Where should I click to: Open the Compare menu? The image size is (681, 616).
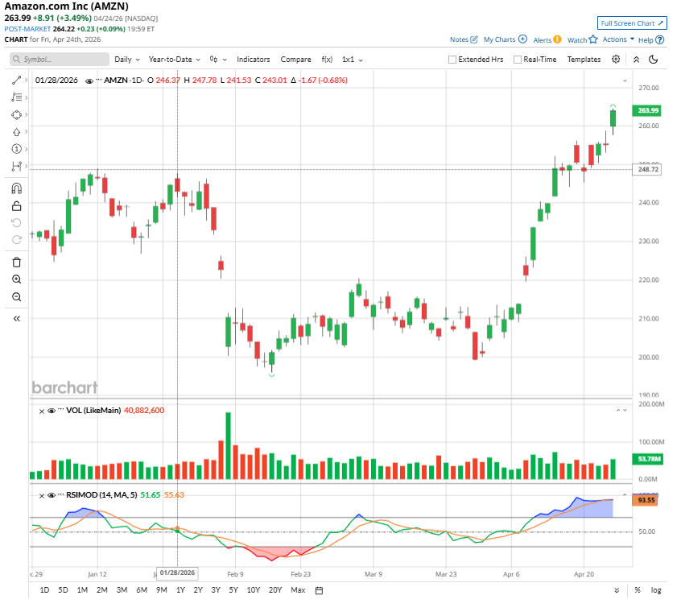tap(295, 60)
